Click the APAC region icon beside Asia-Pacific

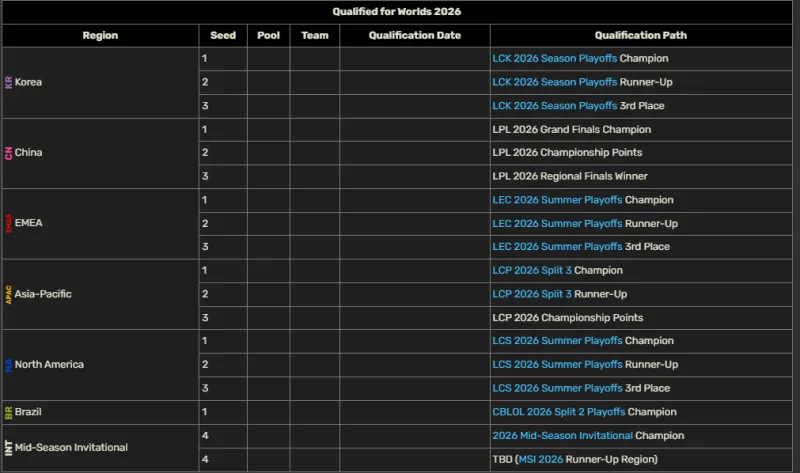click(x=9, y=294)
